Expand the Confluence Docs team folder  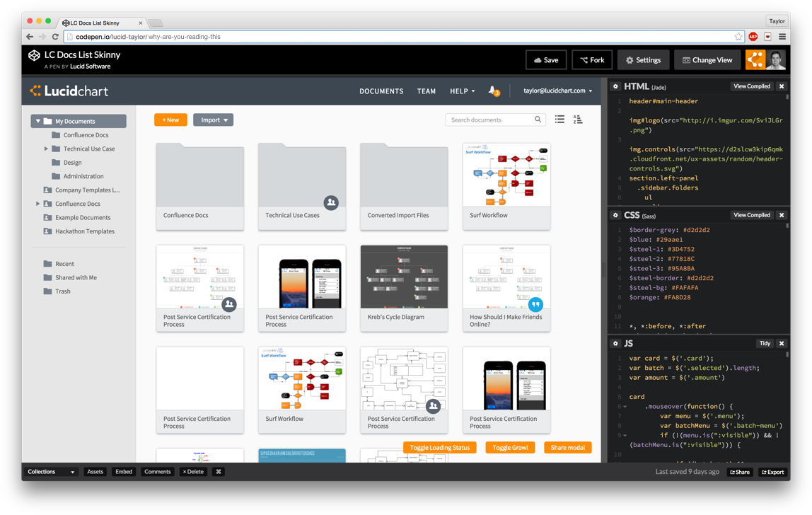[x=37, y=204]
